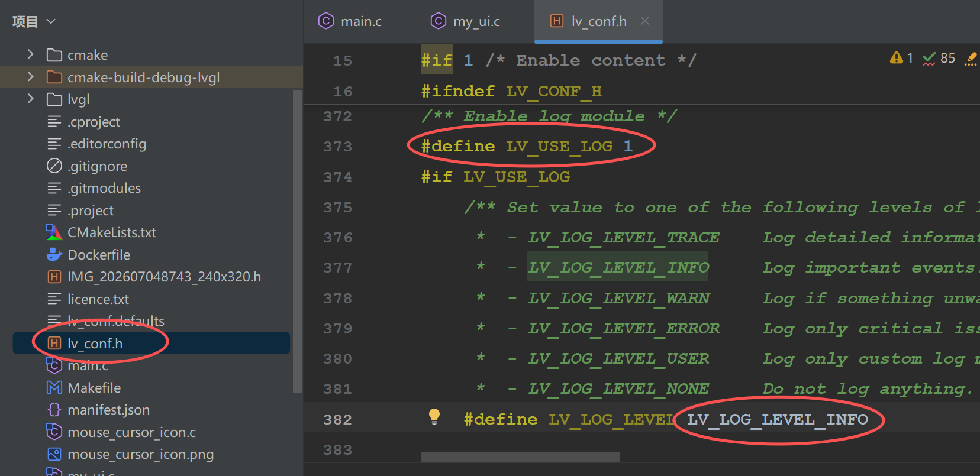Click the '#if 1' sticky line
The image size is (980, 476).
[559, 60]
